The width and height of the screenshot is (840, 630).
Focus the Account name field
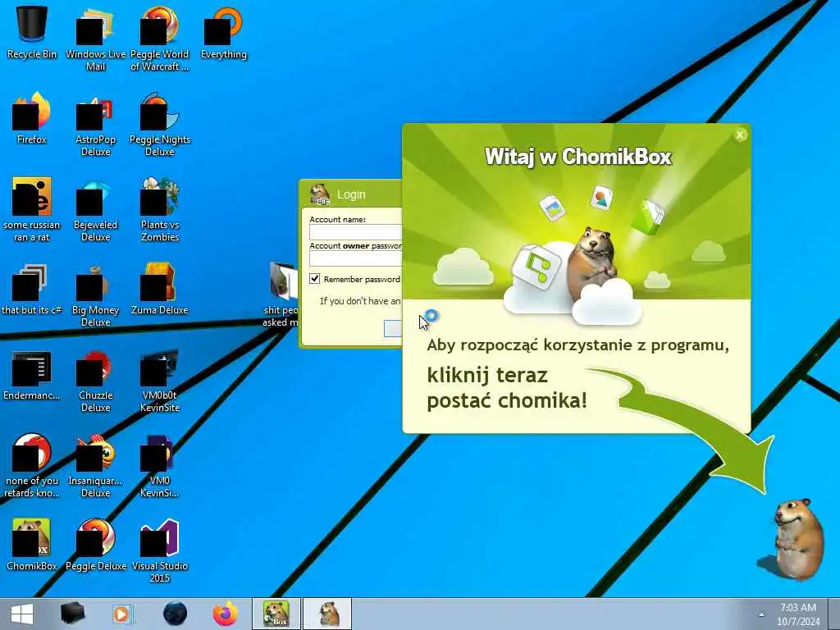coord(355,232)
